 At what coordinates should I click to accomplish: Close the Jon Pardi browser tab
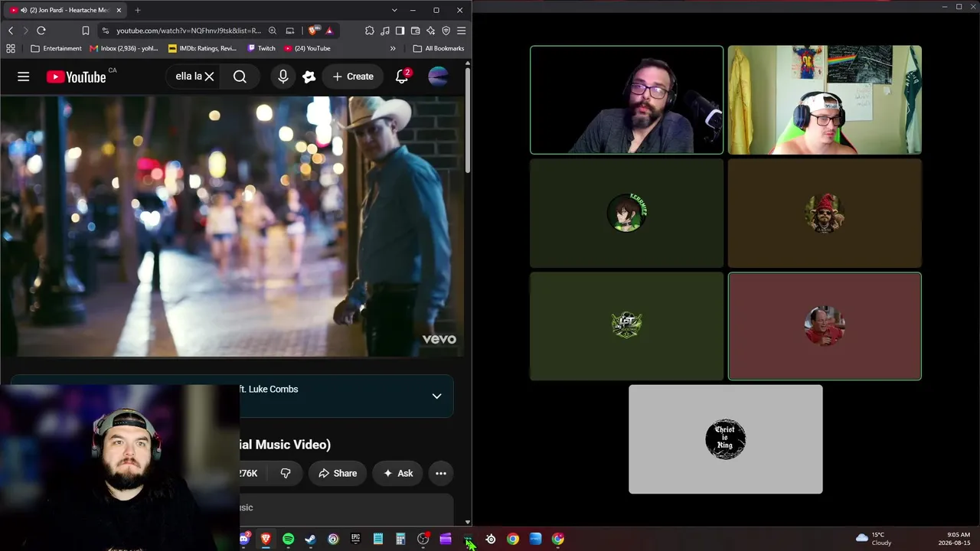118,10
